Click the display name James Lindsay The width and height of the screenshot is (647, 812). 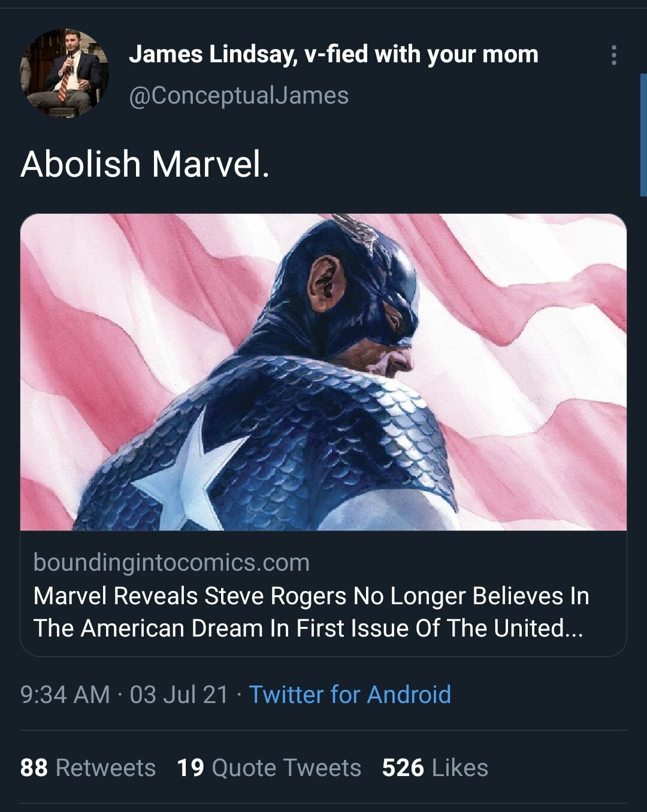333,54
